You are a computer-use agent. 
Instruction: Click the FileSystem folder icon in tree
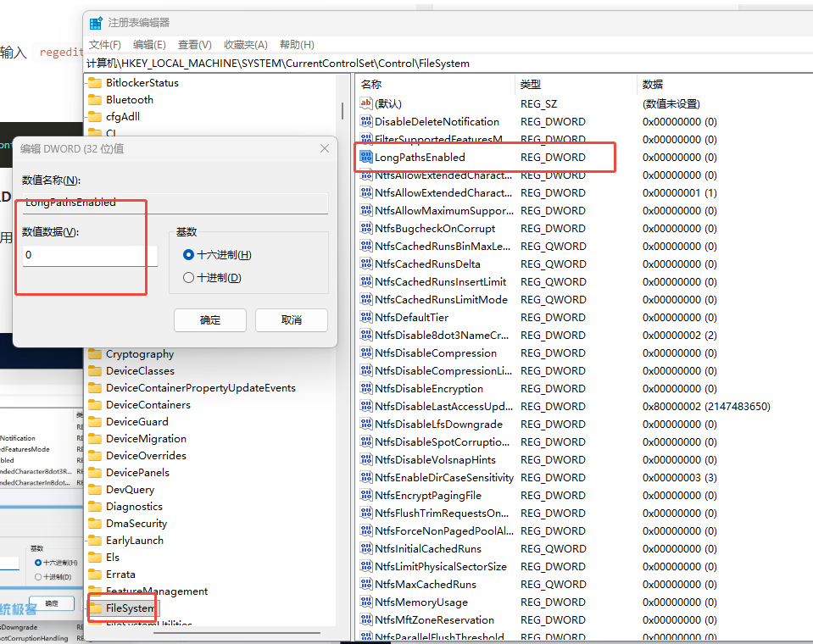[94, 608]
